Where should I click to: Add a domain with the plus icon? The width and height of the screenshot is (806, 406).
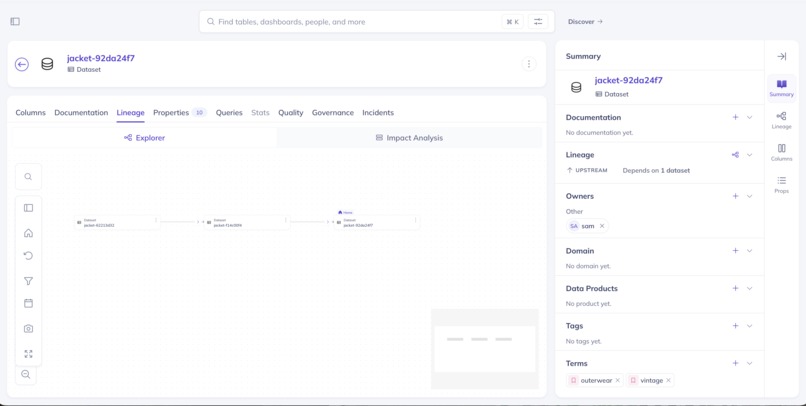pos(735,251)
